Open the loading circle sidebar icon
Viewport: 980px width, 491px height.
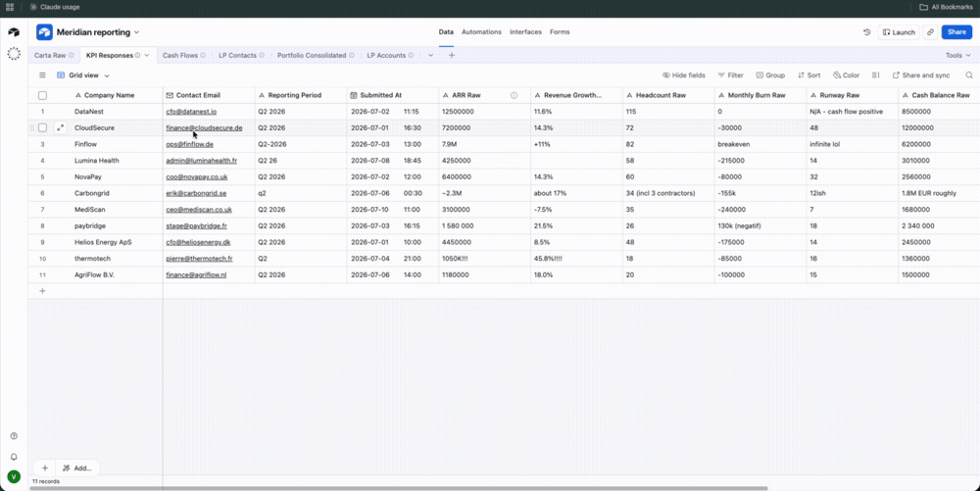pos(14,54)
